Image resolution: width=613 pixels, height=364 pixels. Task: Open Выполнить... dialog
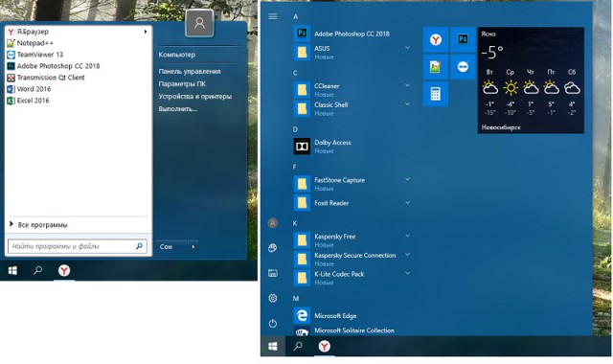(x=177, y=108)
